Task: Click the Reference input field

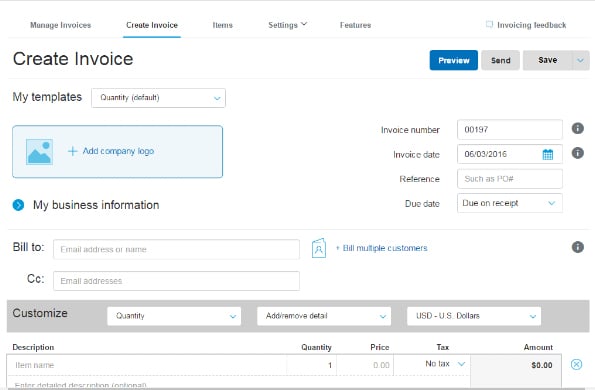Action: point(510,179)
